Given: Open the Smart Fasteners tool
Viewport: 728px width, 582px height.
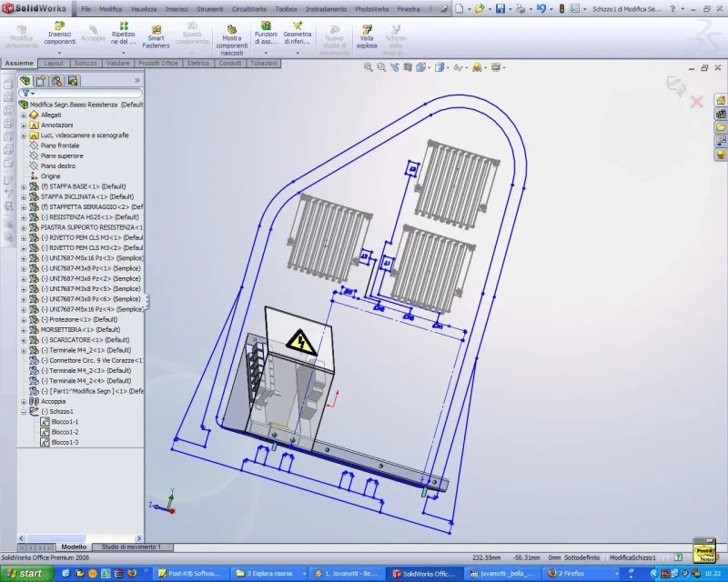Looking at the screenshot, I should click(156, 37).
